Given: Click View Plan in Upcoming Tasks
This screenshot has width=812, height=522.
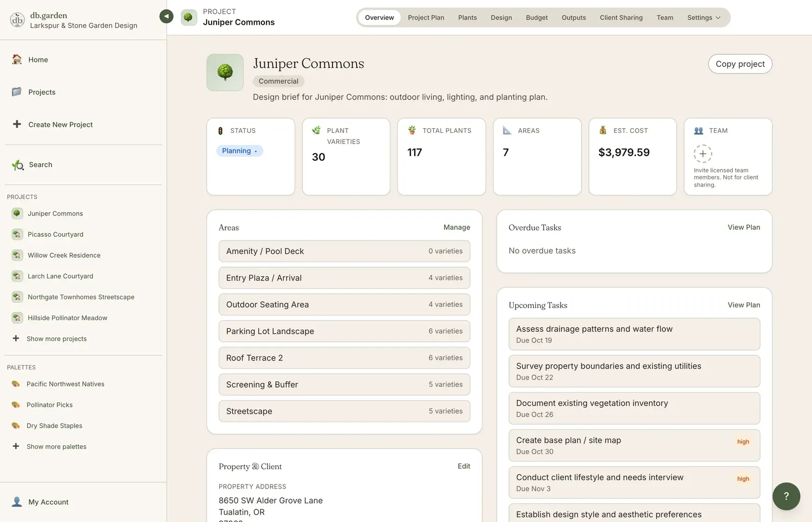Looking at the screenshot, I should click(743, 305).
